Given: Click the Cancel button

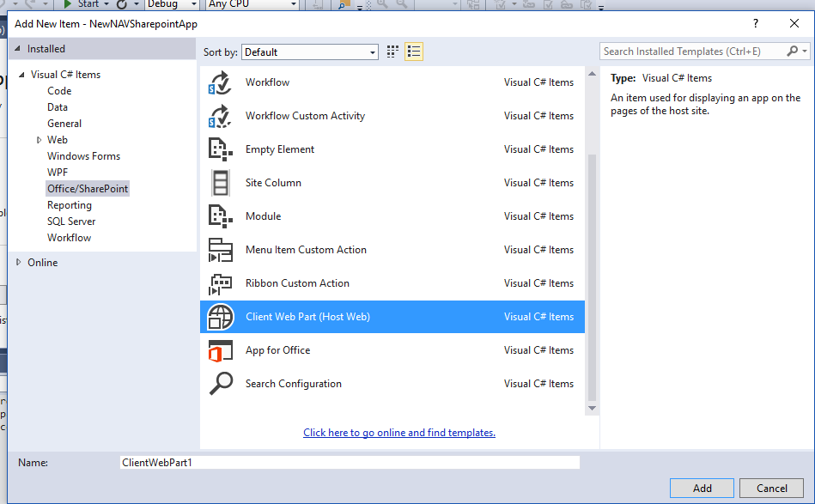Looking at the screenshot, I should [x=771, y=488].
